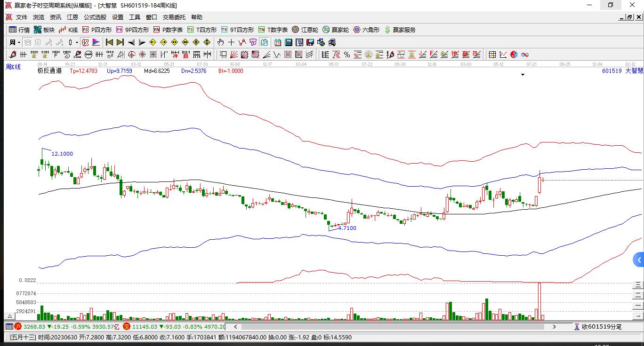Open the 江恩轮 Gann wheel
The image size is (644, 346).
tap(305, 30)
